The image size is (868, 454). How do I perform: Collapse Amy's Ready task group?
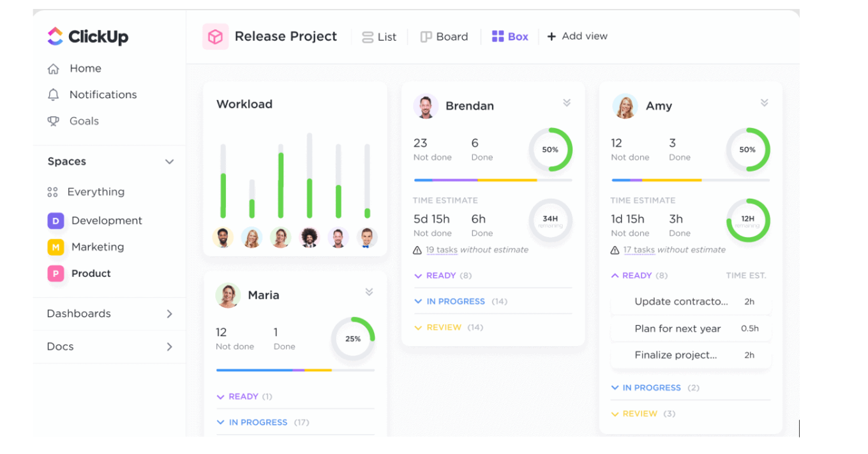point(615,275)
